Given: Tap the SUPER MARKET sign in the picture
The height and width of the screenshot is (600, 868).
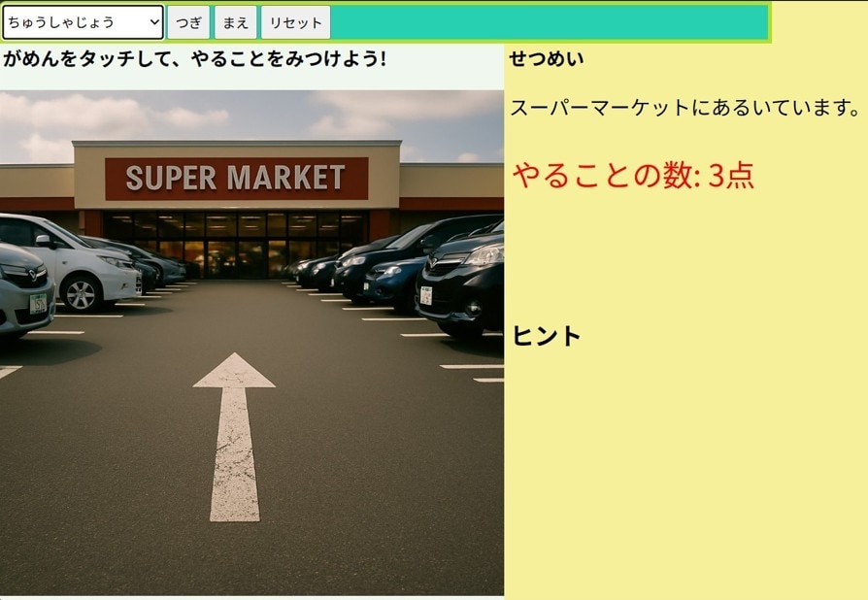Looking at the screenshot, I should [x=236, y=179].
